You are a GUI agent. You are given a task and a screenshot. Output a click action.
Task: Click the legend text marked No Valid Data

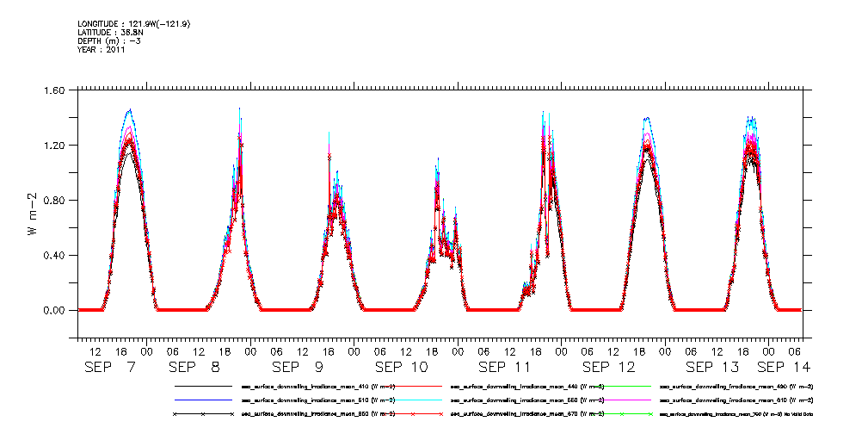[x=736, y=414]
